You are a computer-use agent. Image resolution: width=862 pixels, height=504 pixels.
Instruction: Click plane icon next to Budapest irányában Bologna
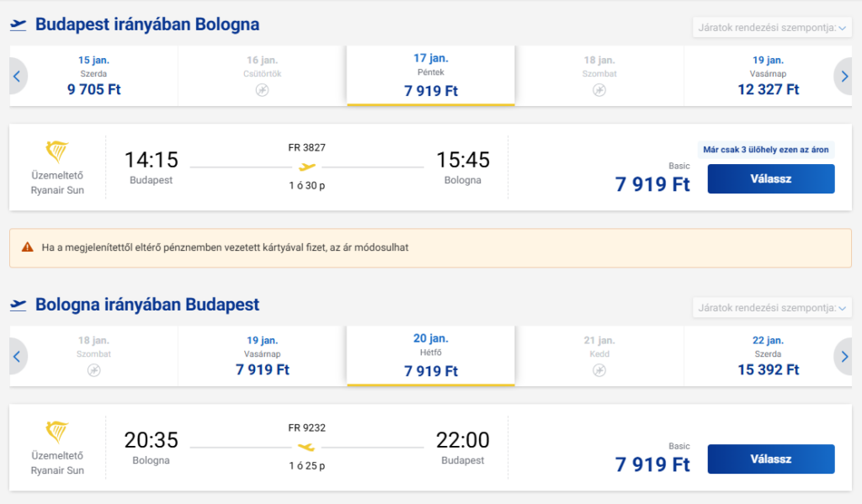pos(19,24)
